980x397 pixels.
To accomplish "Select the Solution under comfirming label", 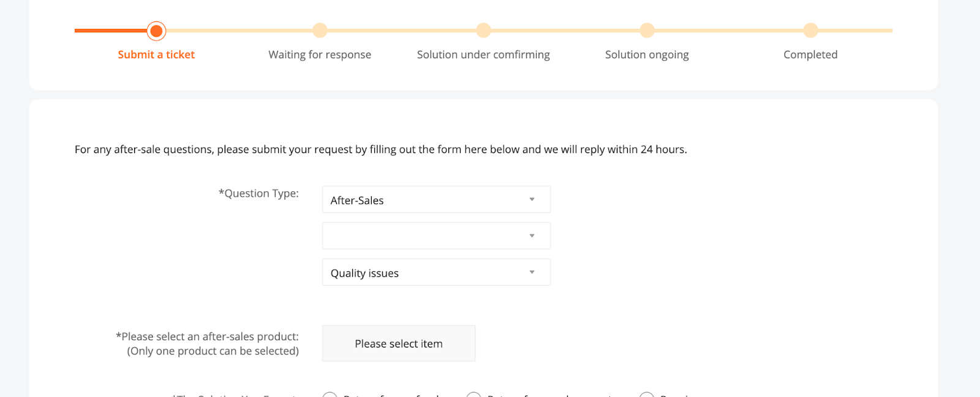I will click(483, 55).
